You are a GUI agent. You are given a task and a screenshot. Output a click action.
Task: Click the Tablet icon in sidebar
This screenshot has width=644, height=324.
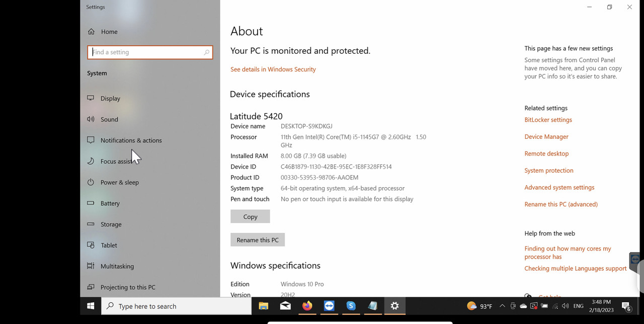91,245
